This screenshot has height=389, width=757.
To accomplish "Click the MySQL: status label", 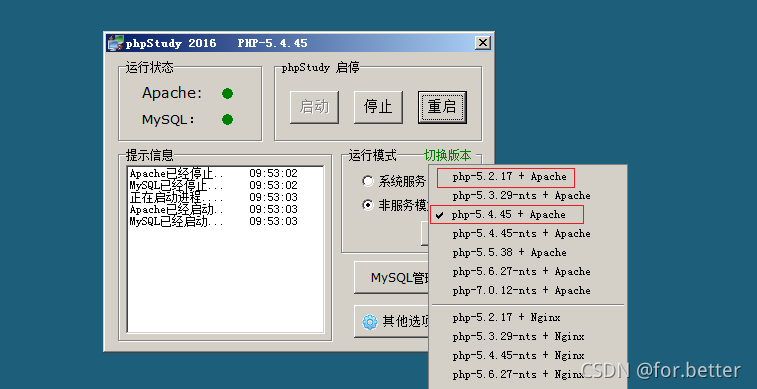I will click(x=168, y=120).
